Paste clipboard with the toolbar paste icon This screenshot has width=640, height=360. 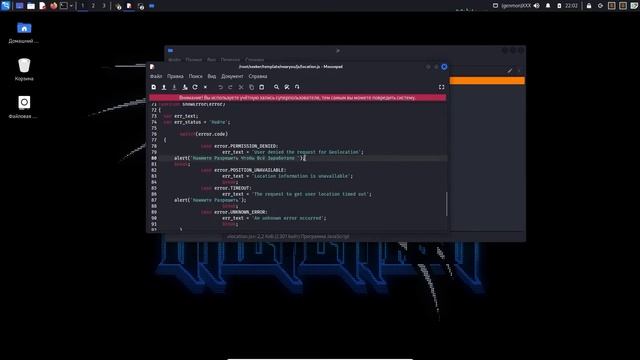pos(262,87)
